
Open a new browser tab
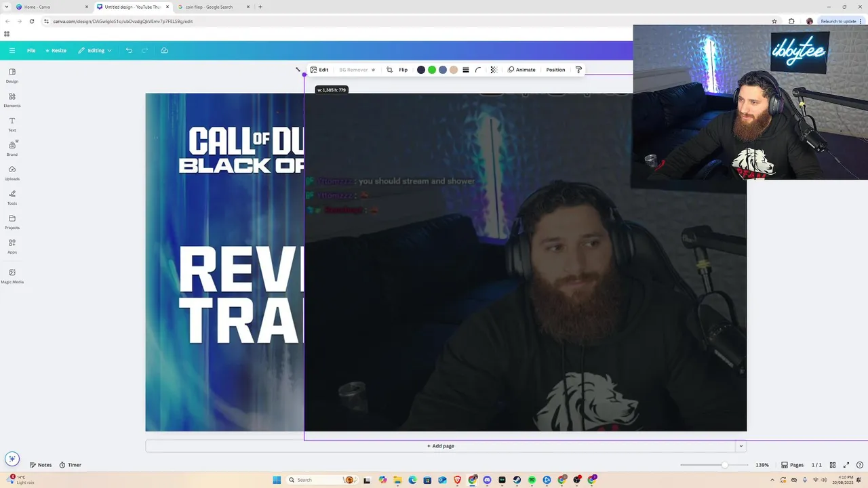pos(260,7)
